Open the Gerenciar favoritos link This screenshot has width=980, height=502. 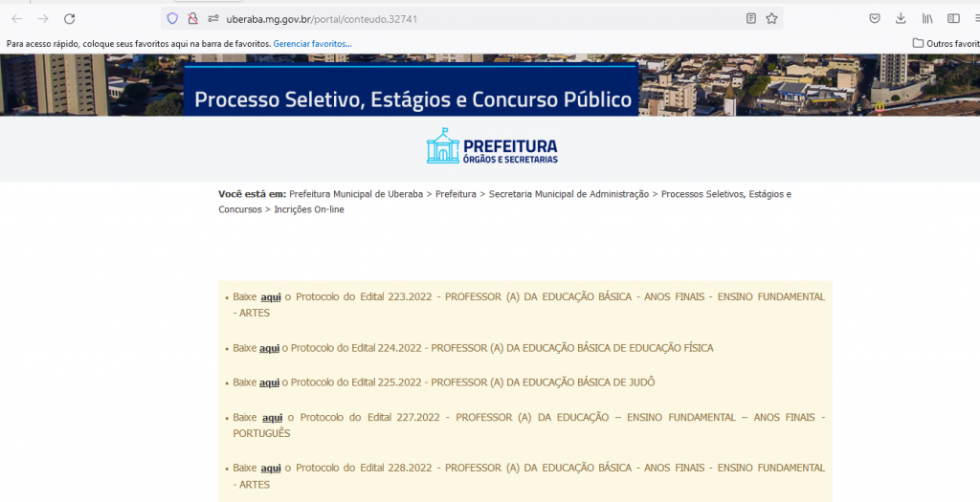pos(312,44)
